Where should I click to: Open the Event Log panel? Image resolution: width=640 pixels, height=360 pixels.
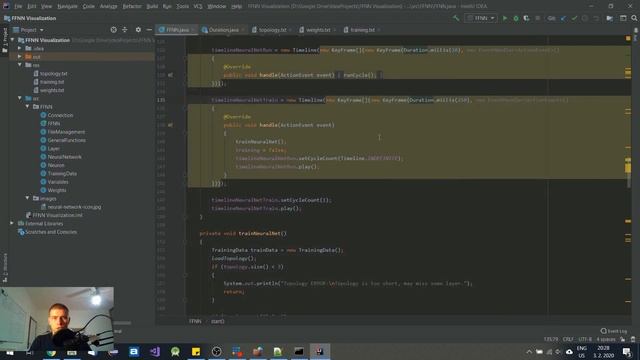613,331
